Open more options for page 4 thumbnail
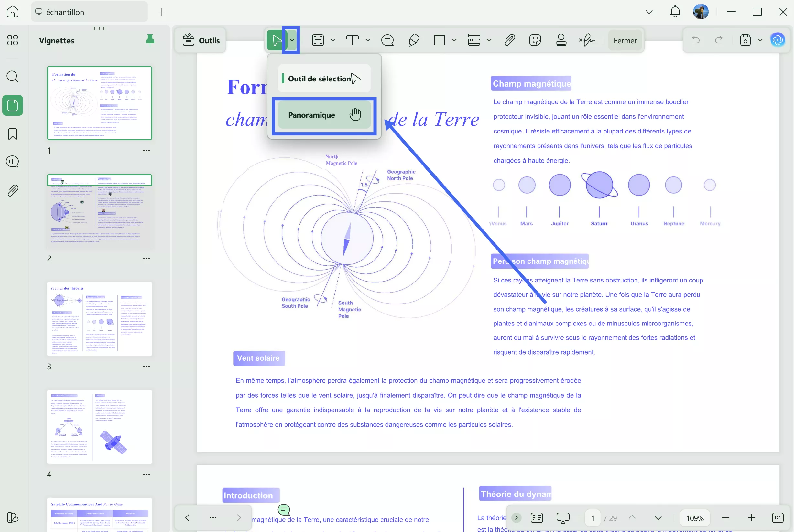 (146, 474)
